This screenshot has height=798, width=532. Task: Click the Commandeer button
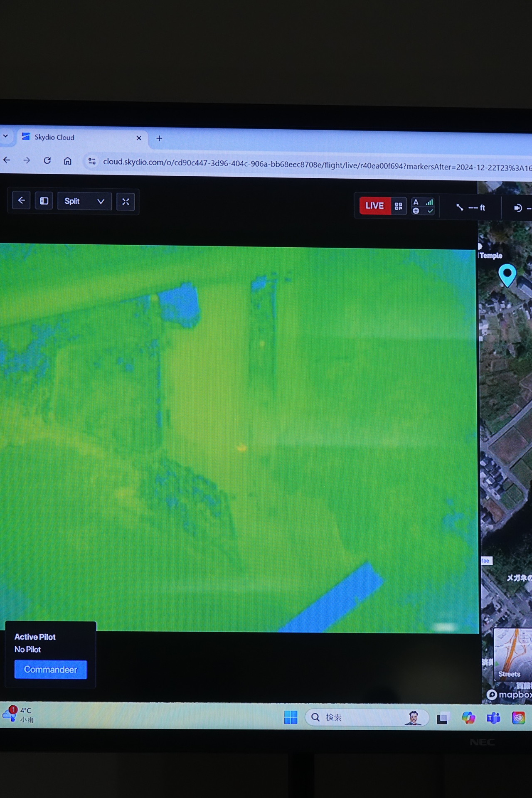coord(51,670)
